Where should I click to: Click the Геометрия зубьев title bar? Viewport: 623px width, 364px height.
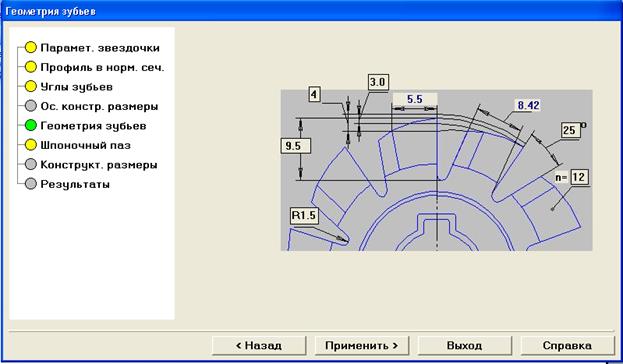(312, 11)
